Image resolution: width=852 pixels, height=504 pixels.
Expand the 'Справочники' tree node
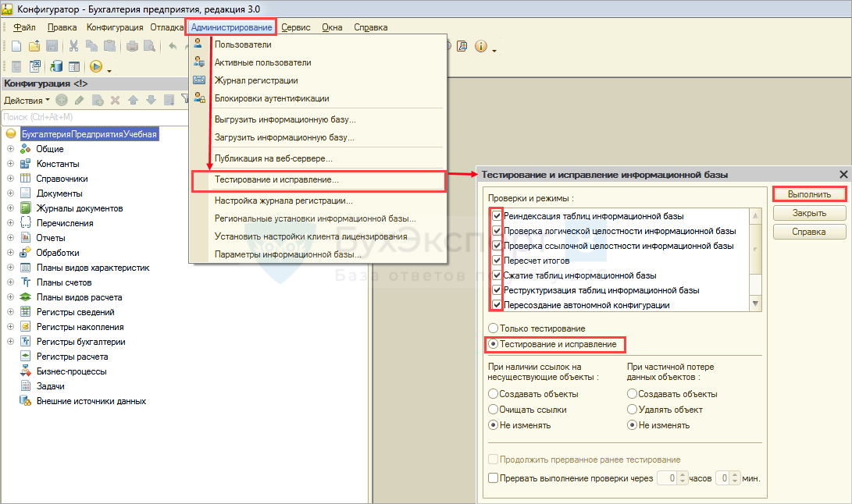point(10,178)
